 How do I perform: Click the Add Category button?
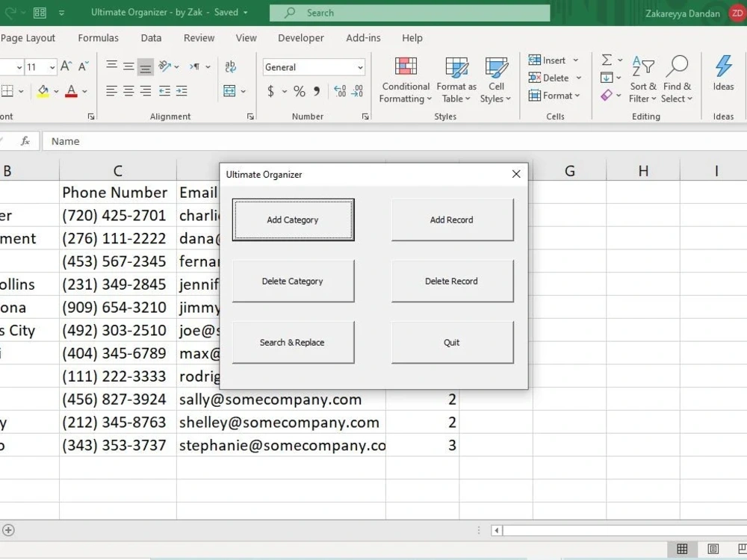[293, 220]
